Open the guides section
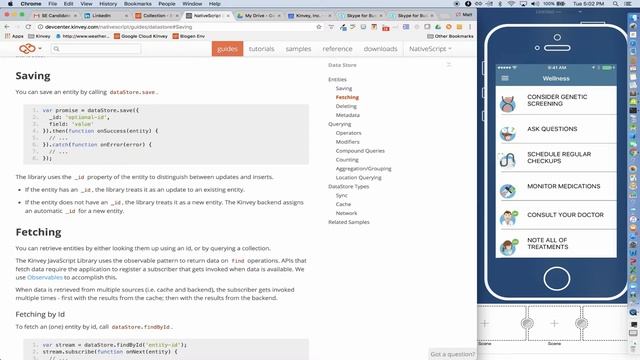Screen dimensions: 640x360 tap(227, 49)
